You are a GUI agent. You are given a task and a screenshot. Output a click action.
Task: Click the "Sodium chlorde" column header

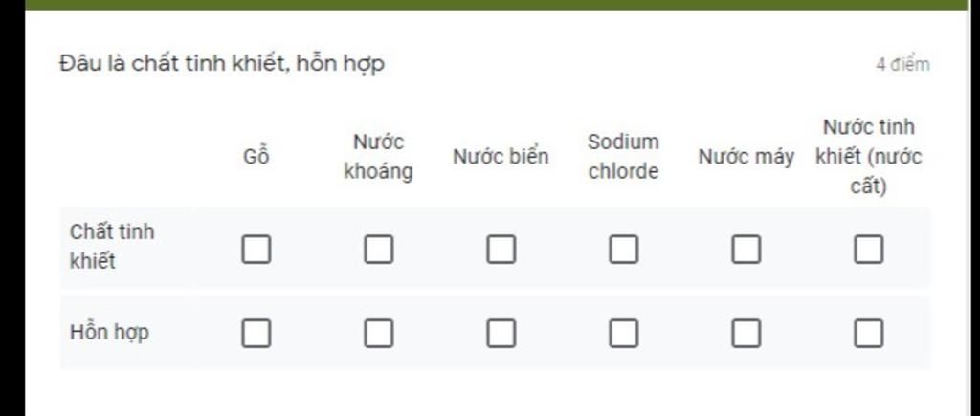[x=623, y=157]
